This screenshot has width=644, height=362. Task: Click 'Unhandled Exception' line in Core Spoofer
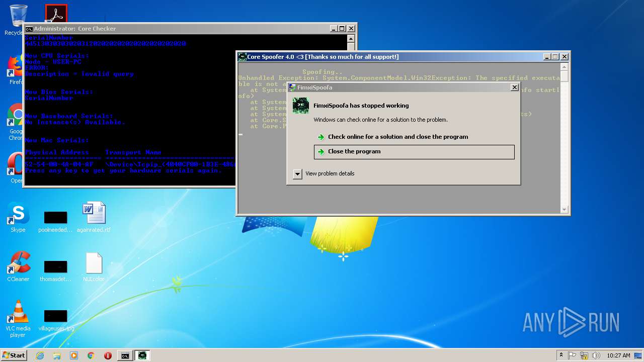(399, 78)
